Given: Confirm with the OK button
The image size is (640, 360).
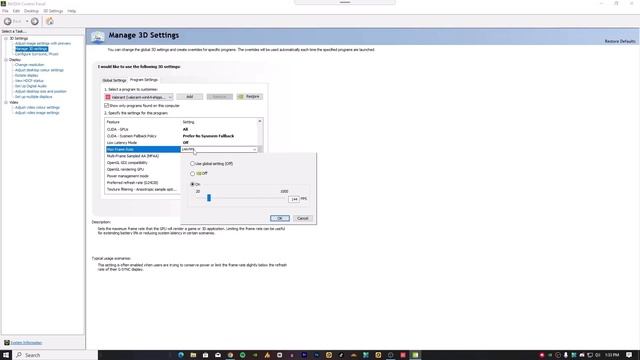Looking at the screenshot, I should click(x=280, y=218).
